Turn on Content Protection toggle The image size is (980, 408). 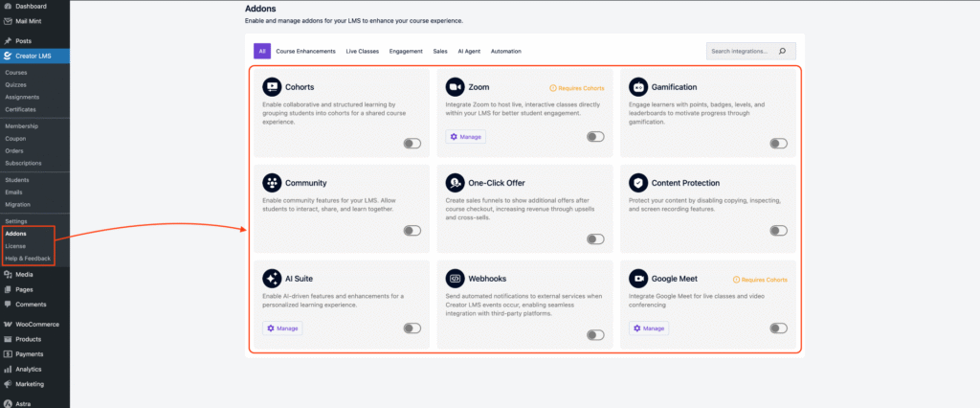coord(778,231)
